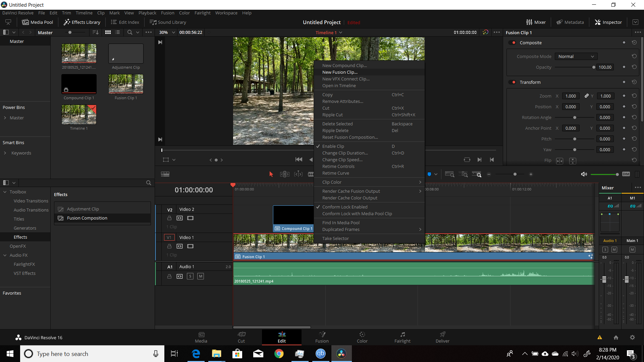Adjust the Rotation Angle slider
Image resolution: width=644 pixels, height=362 pixels.
point(575,118)
